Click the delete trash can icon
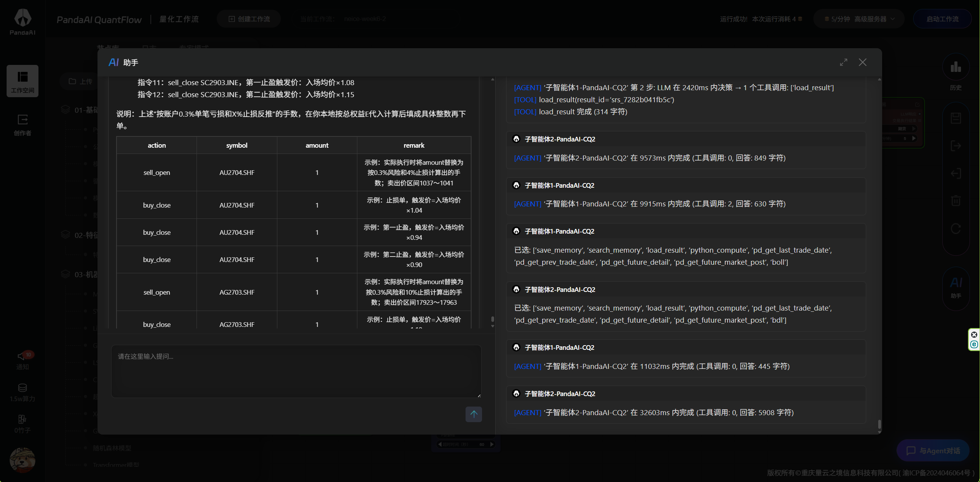The height and width of the screenshot is (482, 980). point(956,201)
